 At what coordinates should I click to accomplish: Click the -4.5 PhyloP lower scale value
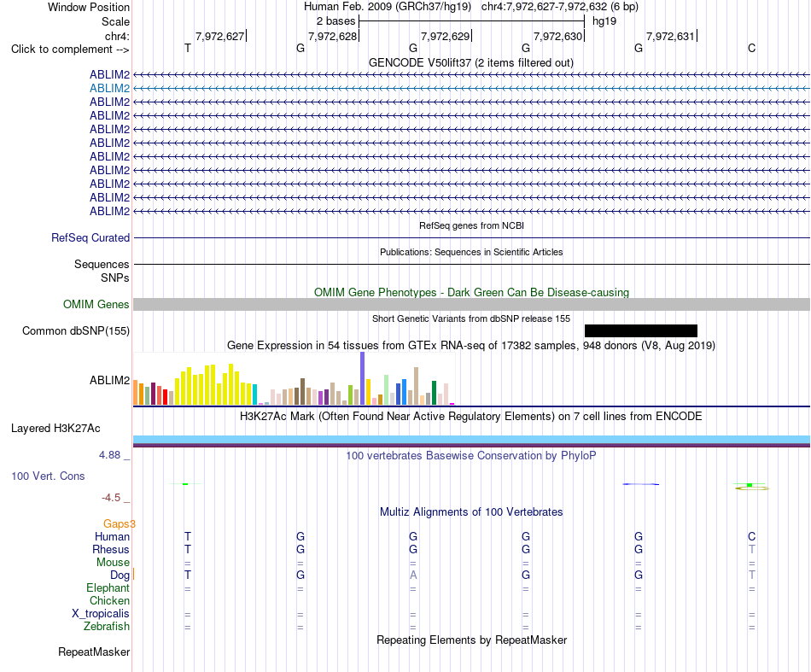(x=111, y=498)
